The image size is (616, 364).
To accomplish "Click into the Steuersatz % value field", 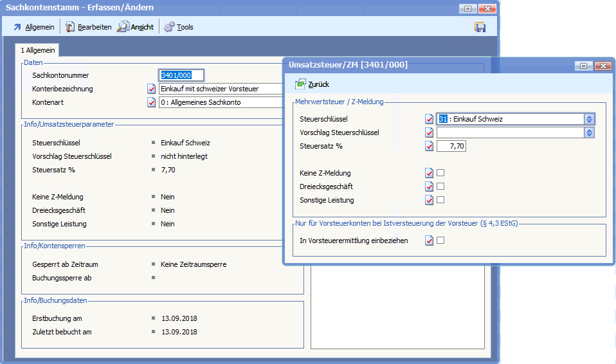I will [x=451, y=146].
